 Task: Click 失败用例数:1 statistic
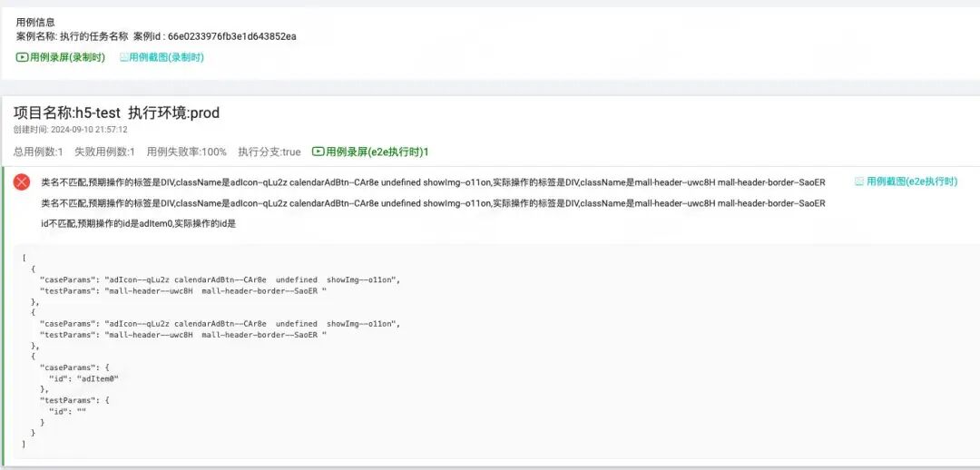click(x=104, y=152)
